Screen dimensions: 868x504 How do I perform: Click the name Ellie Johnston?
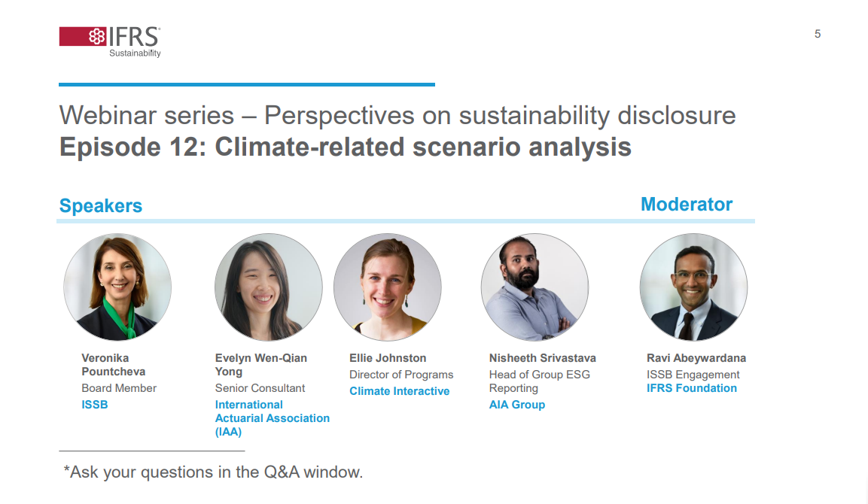(x=388, y=358)
